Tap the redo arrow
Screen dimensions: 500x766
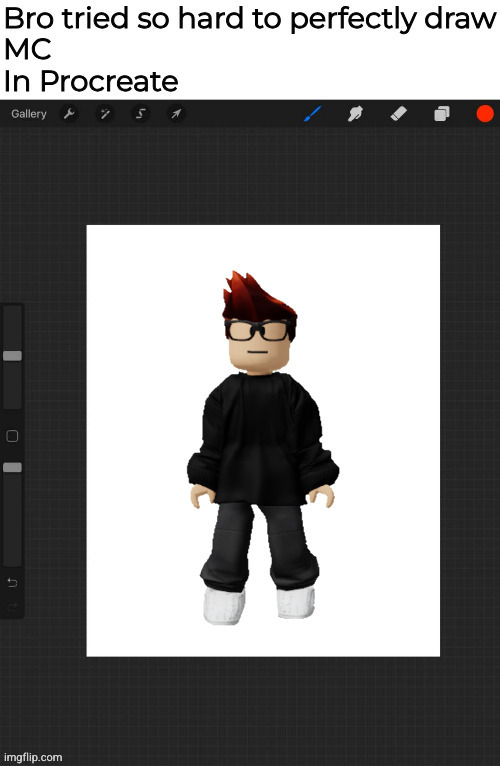[x=12, y=606]
